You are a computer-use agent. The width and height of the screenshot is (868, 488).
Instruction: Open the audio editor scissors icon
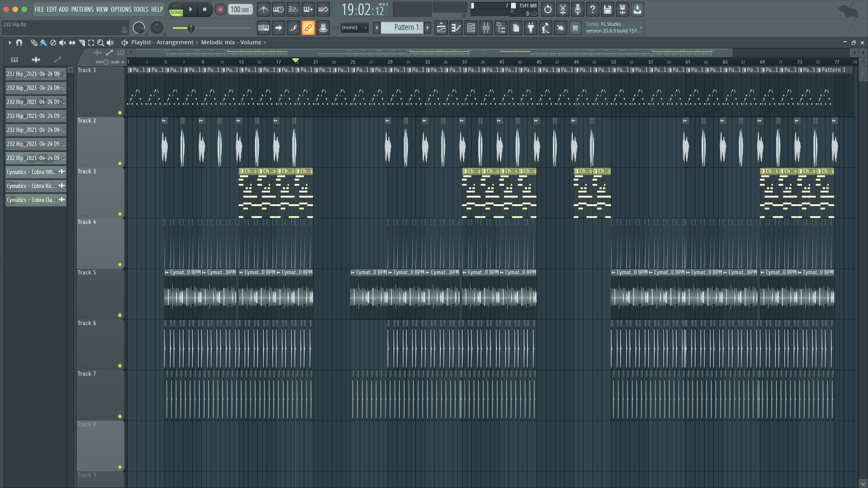(563, 9)
